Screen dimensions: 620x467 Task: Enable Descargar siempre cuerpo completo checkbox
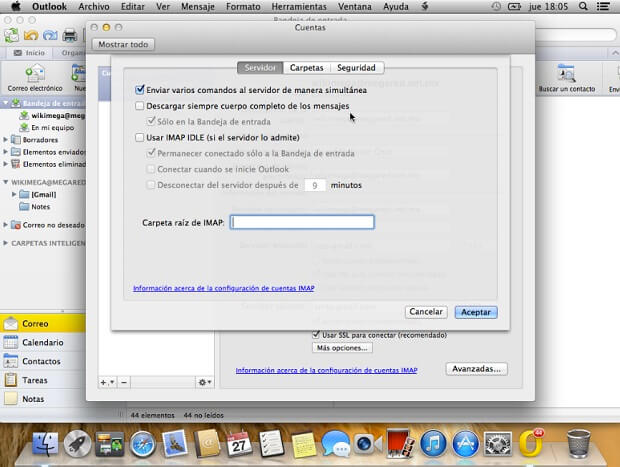pos(140,106)
